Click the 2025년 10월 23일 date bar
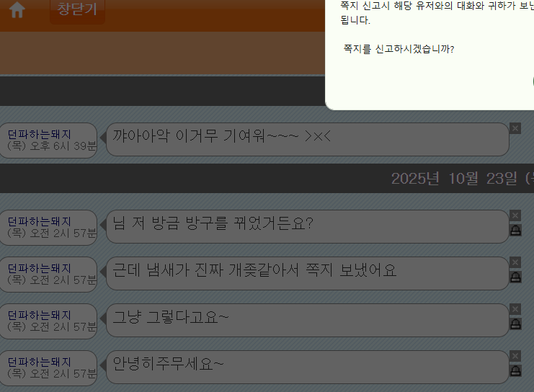This screenshot has width=534, height=392. [x=267, y=179]
